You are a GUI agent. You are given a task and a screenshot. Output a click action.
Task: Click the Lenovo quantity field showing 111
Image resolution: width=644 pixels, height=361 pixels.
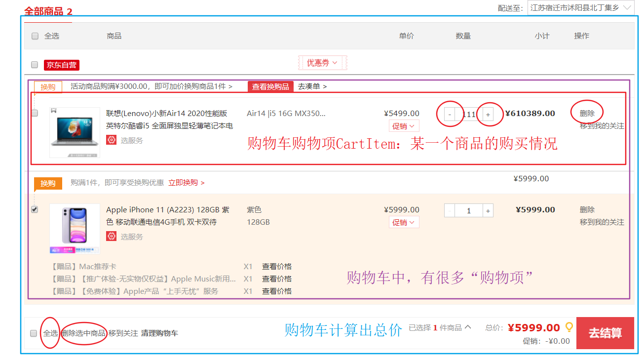click(x=469, y=114)
